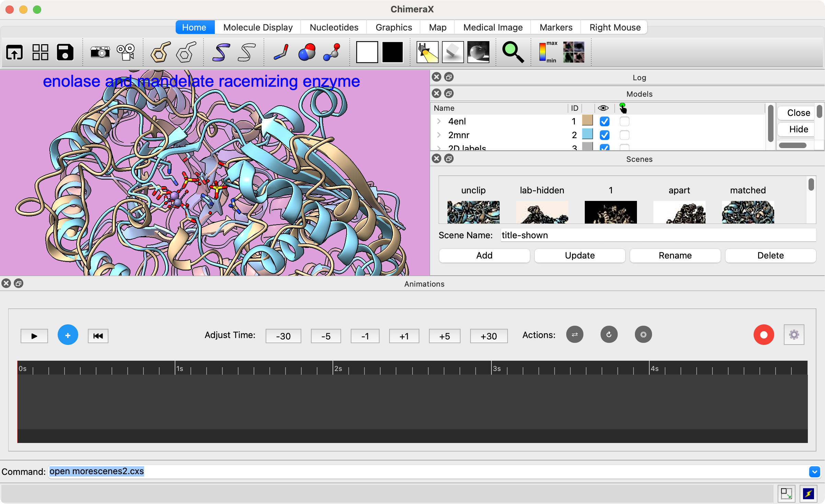Select the 'apart' scene thumbnail
This screenshot has height=504, width=825.
[x=679, y=212]
